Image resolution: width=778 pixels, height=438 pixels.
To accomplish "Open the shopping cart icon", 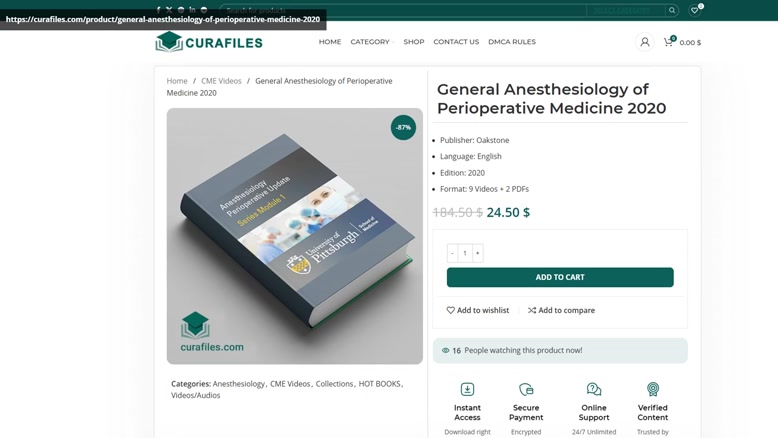I will click(x=668, y=42).
